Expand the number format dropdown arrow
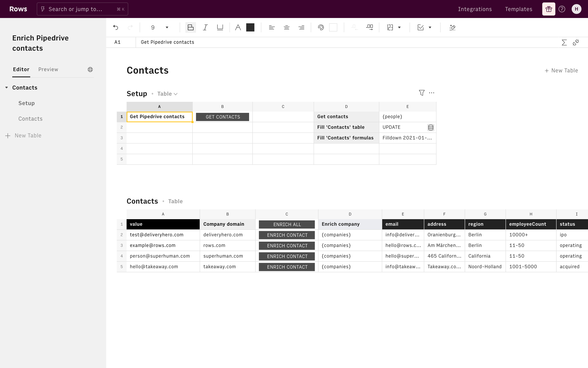This screenshot has width=588, height=368. tap(399, 28)
